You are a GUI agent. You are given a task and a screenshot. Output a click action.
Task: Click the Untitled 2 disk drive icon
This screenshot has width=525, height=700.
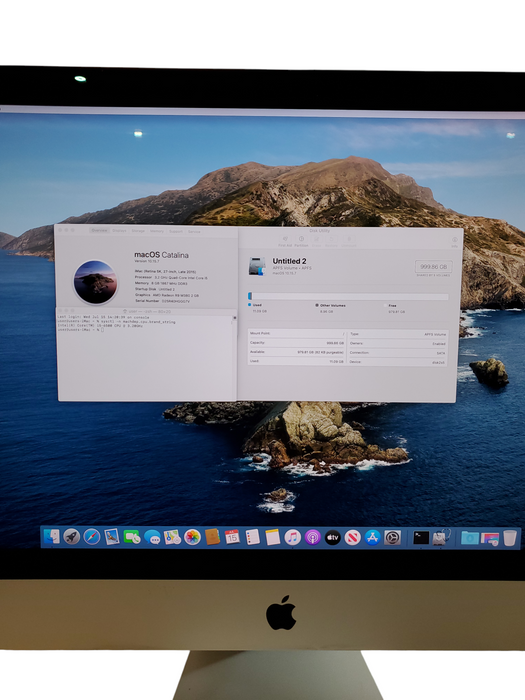pyautogui.click(x=257, y=267)
